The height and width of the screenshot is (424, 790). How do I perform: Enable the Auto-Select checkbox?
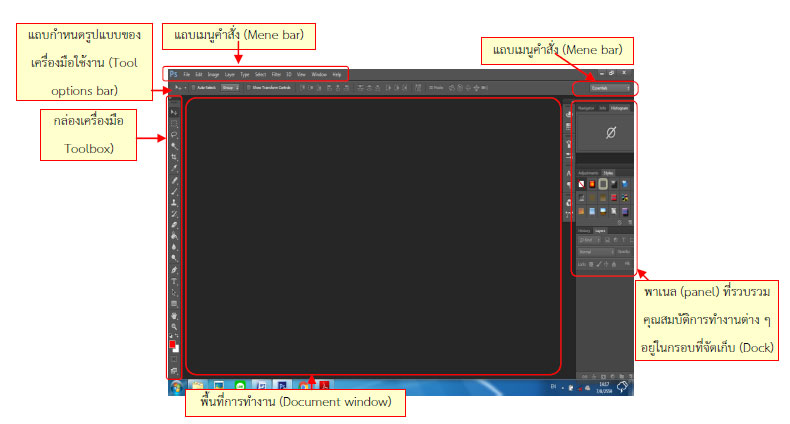192,88
